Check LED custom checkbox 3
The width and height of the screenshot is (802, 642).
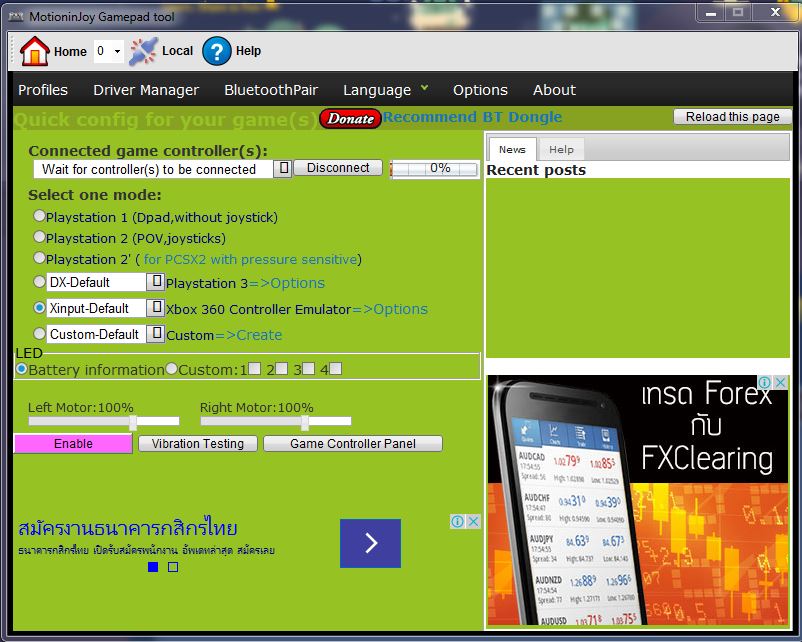pyautogui.click(x=308, y=368)
